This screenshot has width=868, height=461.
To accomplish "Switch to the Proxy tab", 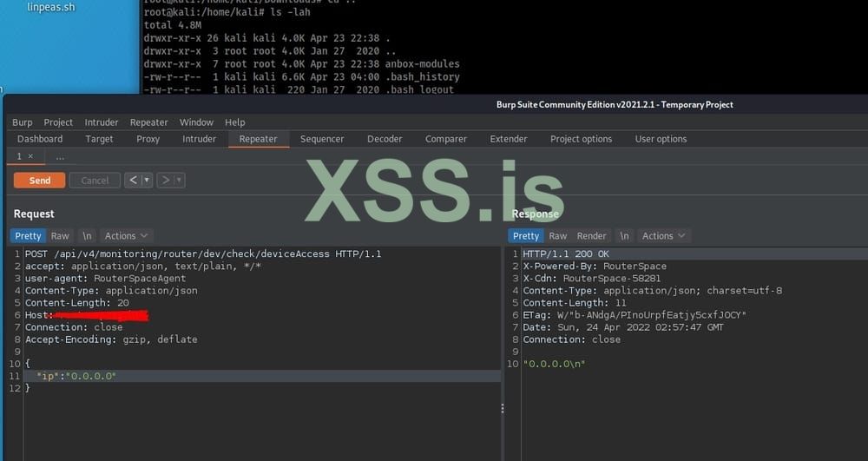I will (x=148, y=139).
